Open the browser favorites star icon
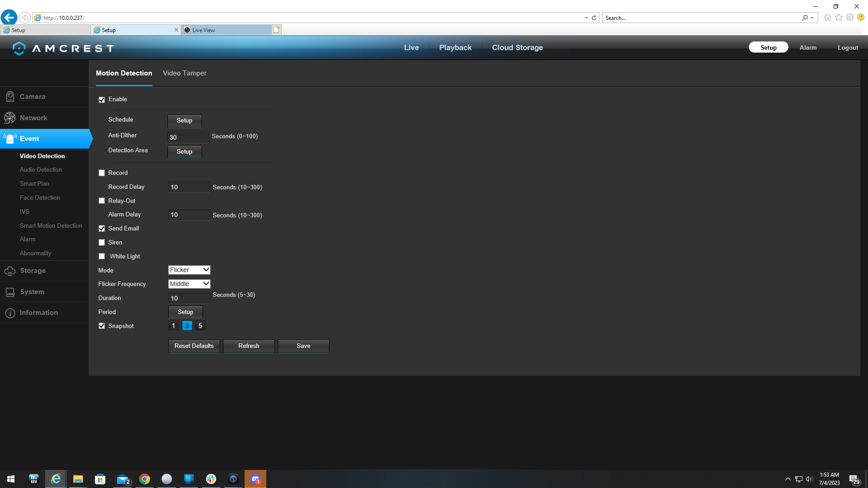Viewport: 868px width, 488px height. (839, 18)
